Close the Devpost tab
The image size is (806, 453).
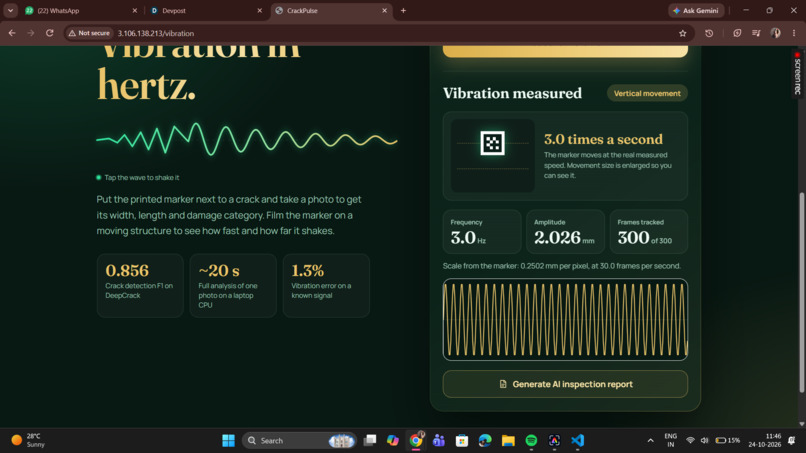(260, 10)
